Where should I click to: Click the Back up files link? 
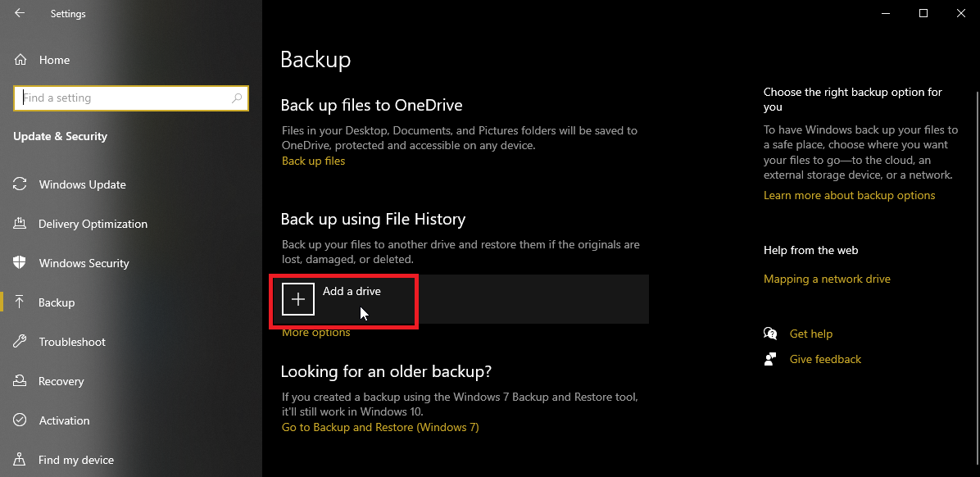[314, 161]
